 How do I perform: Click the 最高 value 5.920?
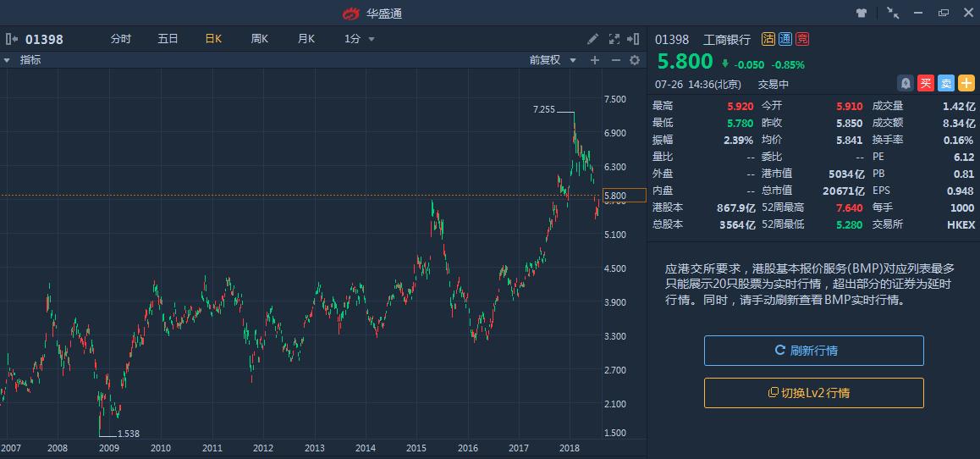tap(740, 107)
